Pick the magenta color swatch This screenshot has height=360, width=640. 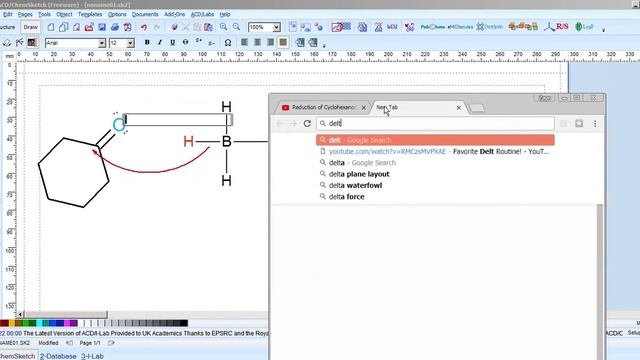tap(67, 323)
